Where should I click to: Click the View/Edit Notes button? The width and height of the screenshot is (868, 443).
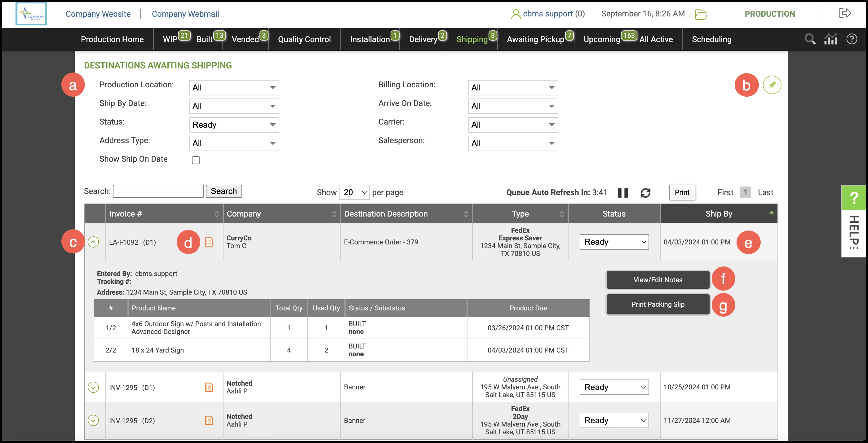658,280
